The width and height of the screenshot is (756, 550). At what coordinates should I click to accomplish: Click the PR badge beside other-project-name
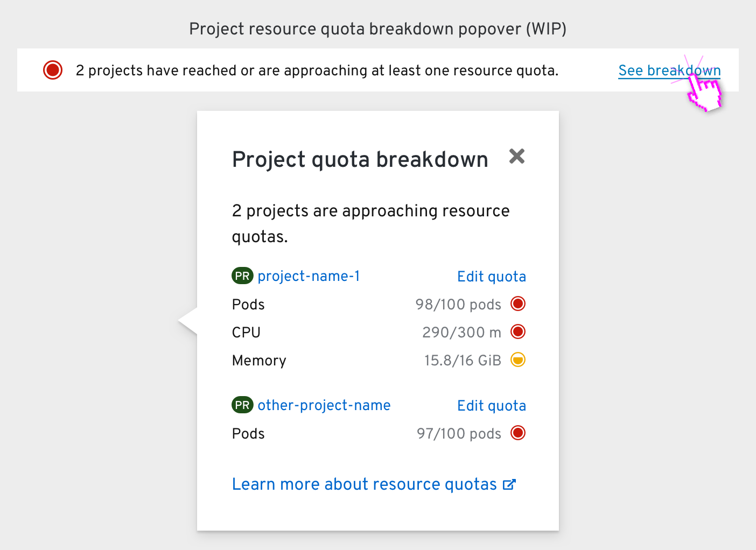click(242, 405)
